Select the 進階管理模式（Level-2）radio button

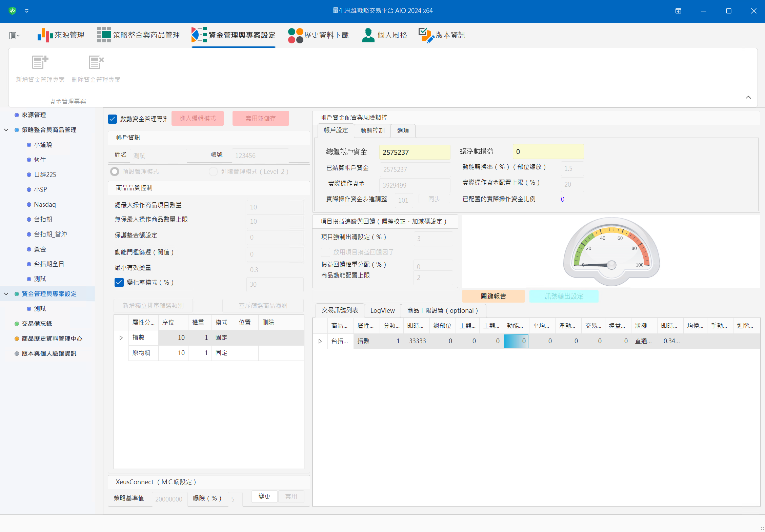click(x=213, y=171)
